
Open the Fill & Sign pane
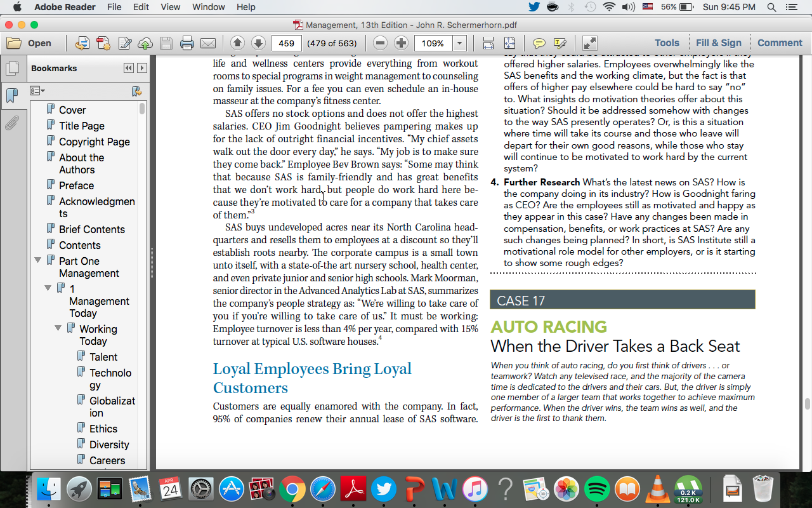[719, 43]
